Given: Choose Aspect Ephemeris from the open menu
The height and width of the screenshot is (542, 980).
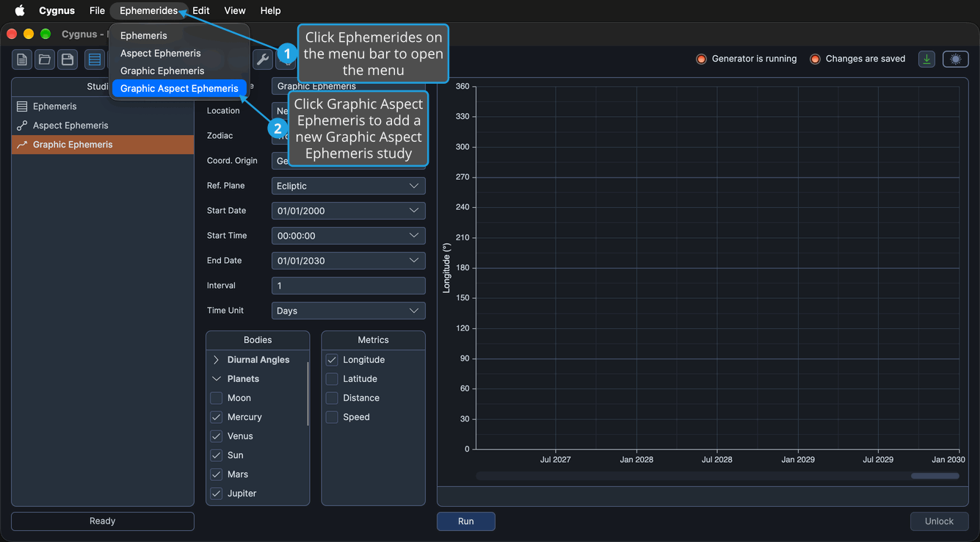Looking at the screenshot, I should point(179,53).
